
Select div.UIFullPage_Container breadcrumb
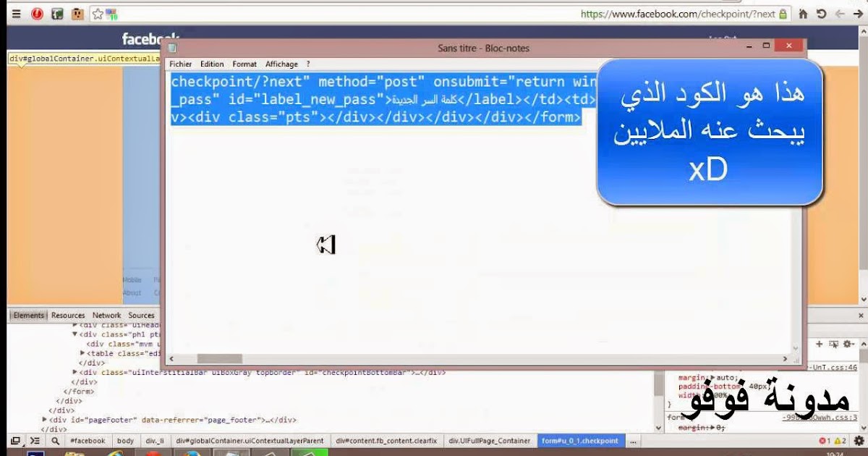pyautogui.click(x=490, y=440)
